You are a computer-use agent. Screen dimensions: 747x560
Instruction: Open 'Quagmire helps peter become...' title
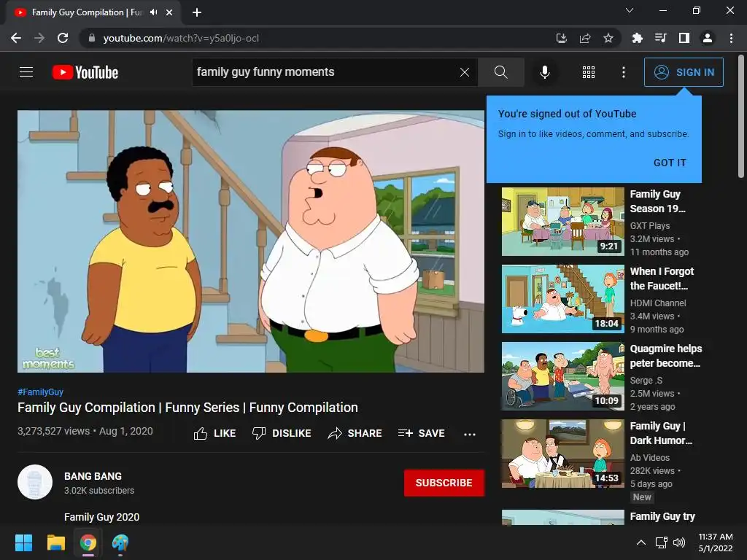click(665, 356)
